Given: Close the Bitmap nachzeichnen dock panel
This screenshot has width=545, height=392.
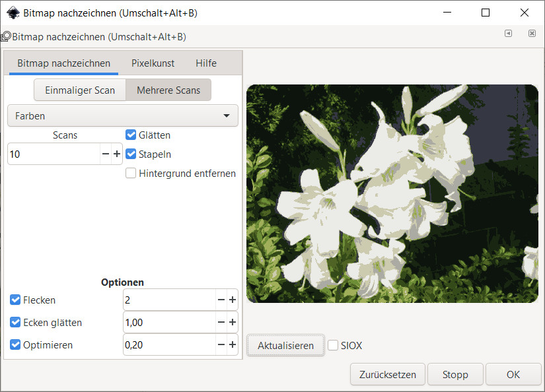Looking at the screenshot, I should 532,34.
